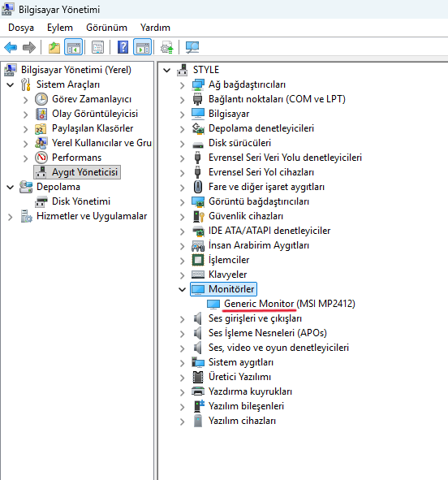
Task: Select IDE ATA/ATAPI denetleyiciler category
Action: tap(269, 231)
